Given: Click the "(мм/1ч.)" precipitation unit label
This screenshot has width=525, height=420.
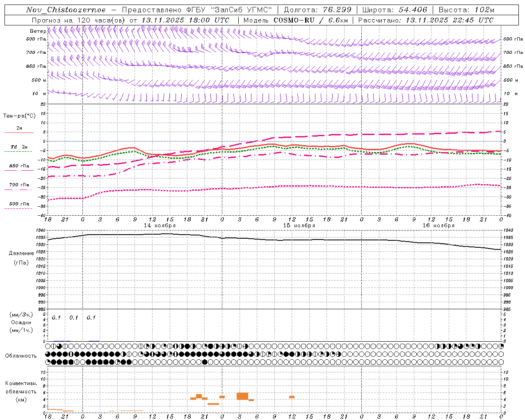Looking at the screenshot, I should [21, 330].
